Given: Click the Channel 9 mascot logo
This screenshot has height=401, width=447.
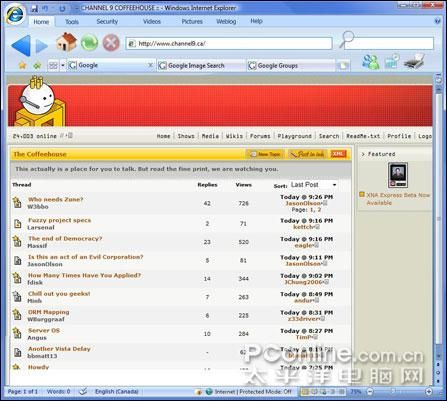Looking at the screenshot, I should [x=39, y=102].
